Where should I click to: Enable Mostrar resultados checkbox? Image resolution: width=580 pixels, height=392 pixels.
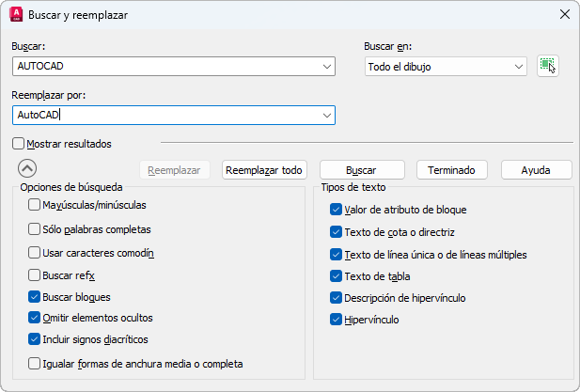[19, 144]
